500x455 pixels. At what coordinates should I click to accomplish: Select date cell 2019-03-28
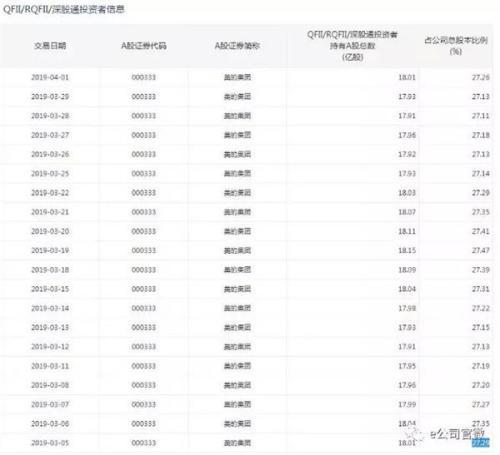pos(50,116)
